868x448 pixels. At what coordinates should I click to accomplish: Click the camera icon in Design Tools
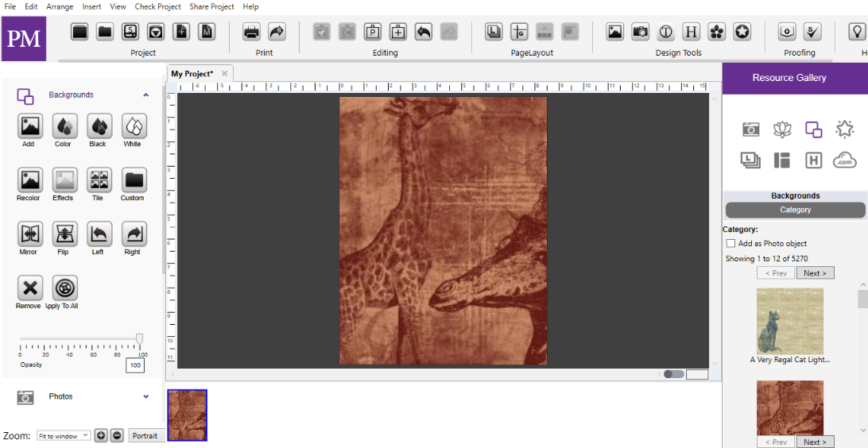click(641, 32)
